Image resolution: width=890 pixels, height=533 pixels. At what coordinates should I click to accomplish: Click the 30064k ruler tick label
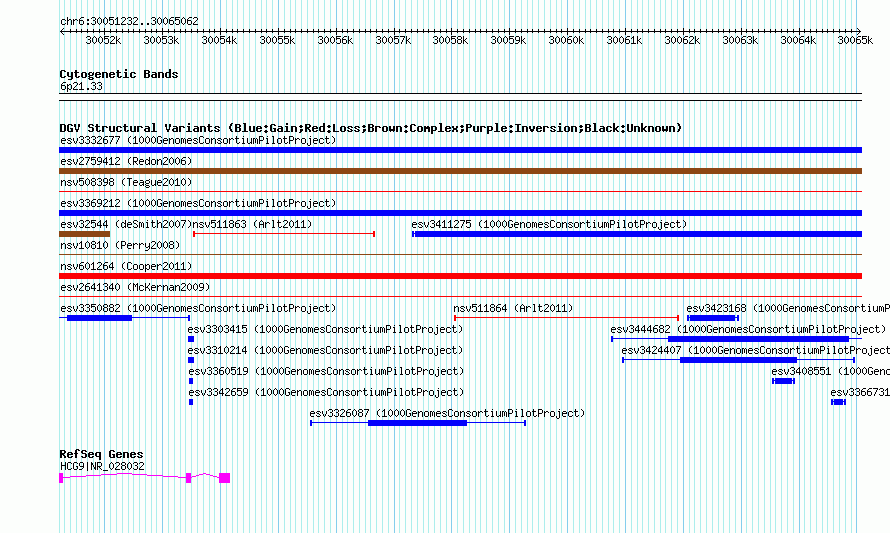(x=798, y=40)
